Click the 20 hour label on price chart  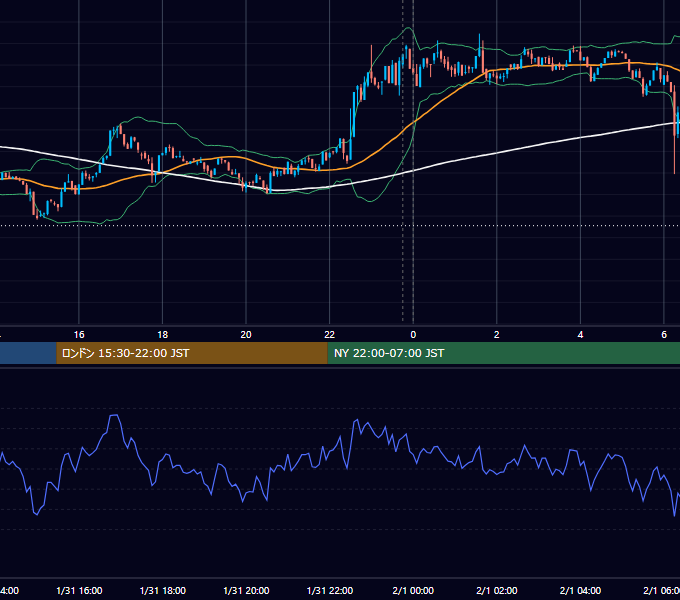tap(246, 335)
